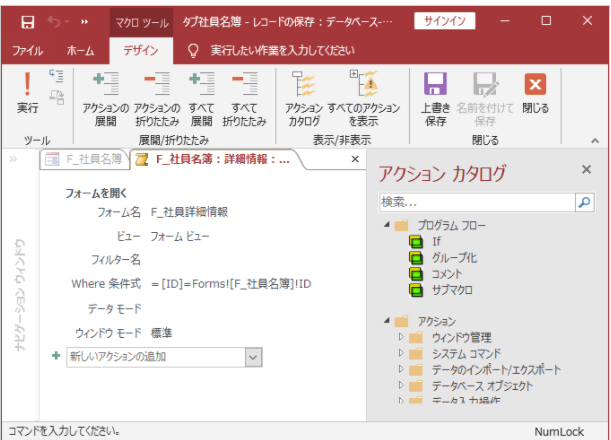
Task: Expand the システム コマンド folder
Action: click(x=401, y=353)
